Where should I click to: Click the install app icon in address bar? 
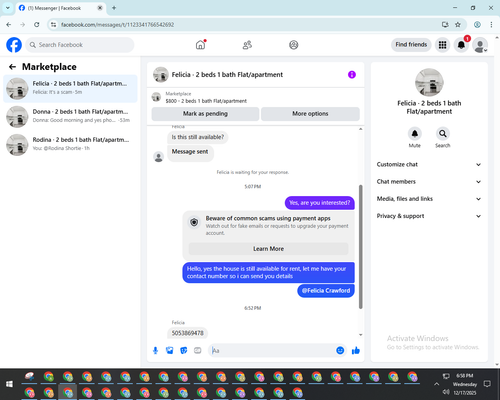(445, 25)
